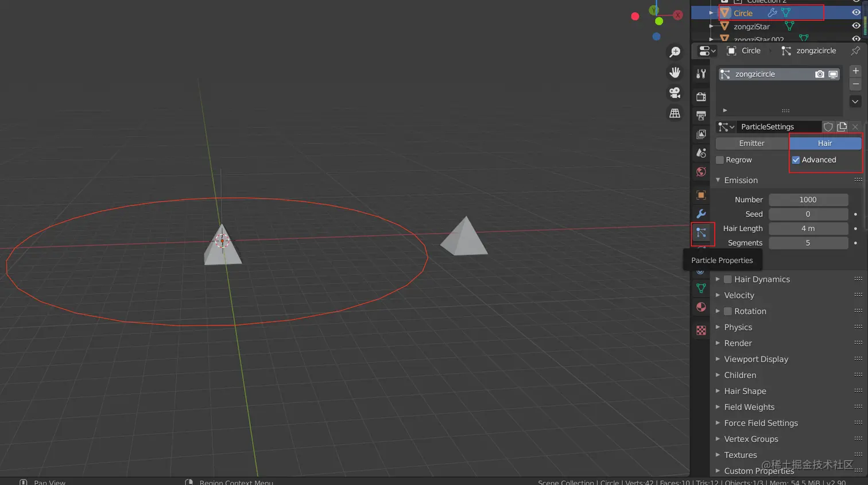The height and width of the screenshot is (485, 868).
Task: Switch perspective/orthographic with the grid icon
Action: pos(675,114)
